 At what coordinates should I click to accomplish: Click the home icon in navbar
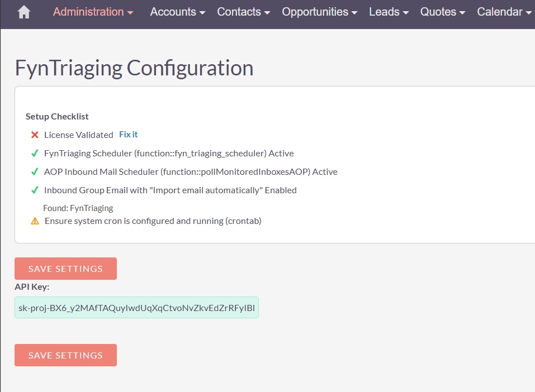(x=23, y=12)
